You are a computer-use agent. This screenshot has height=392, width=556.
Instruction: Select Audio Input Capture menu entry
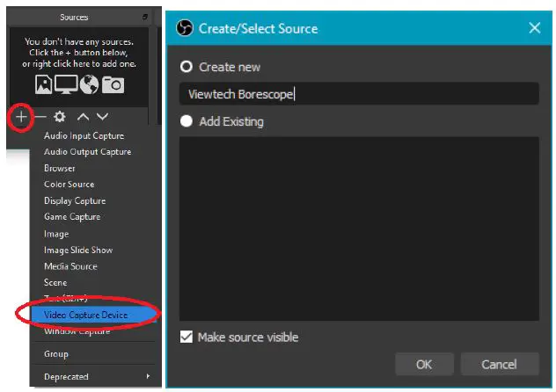(x=84, y=135)
